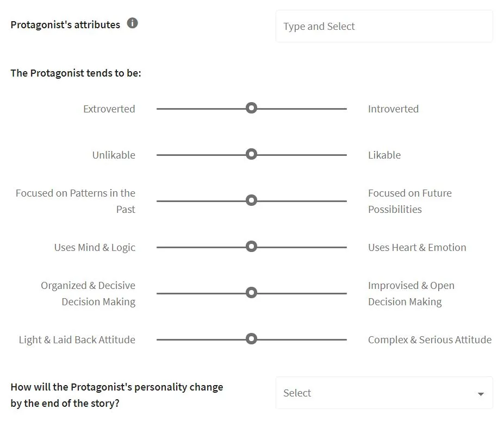Click the Unlikable label

tap(114, 155)
